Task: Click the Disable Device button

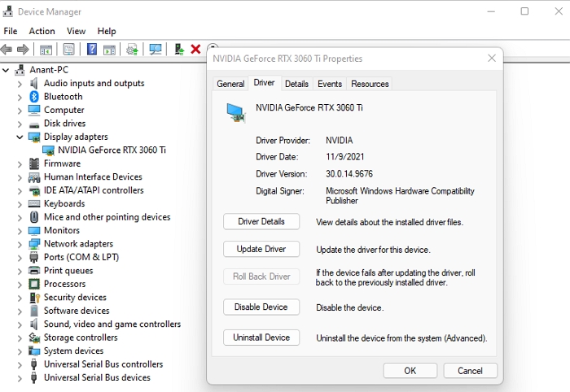Action: point(261,307)
